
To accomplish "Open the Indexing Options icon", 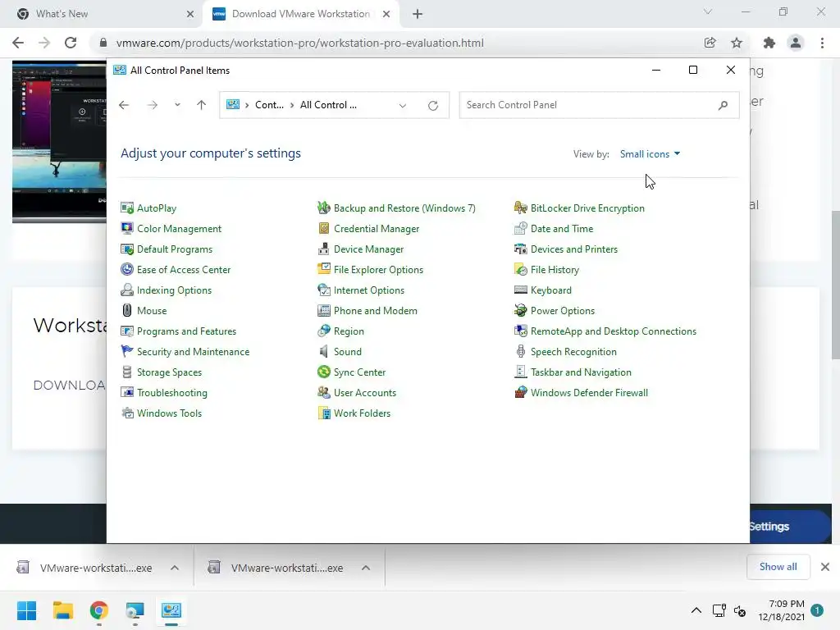I will (127, 290).
